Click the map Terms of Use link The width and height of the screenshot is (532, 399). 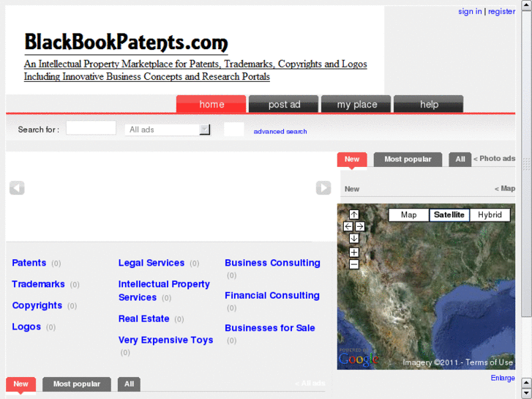490,362
